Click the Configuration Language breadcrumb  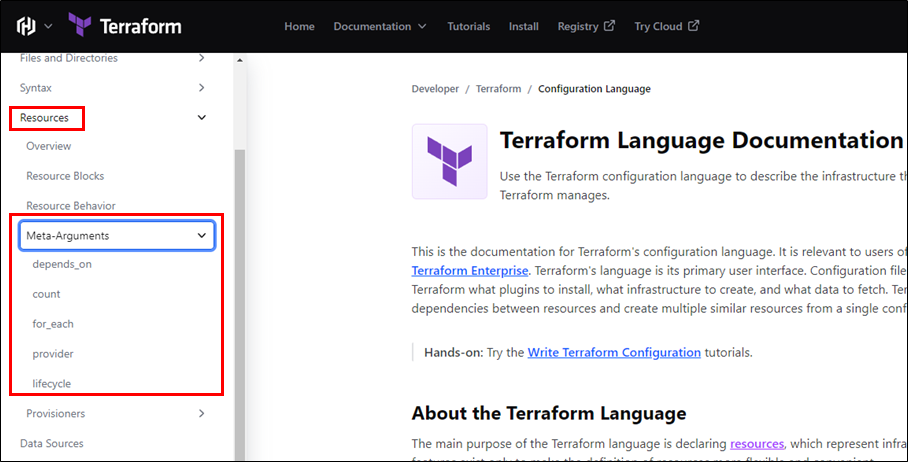pyautogui.click(x=594, y=89)
